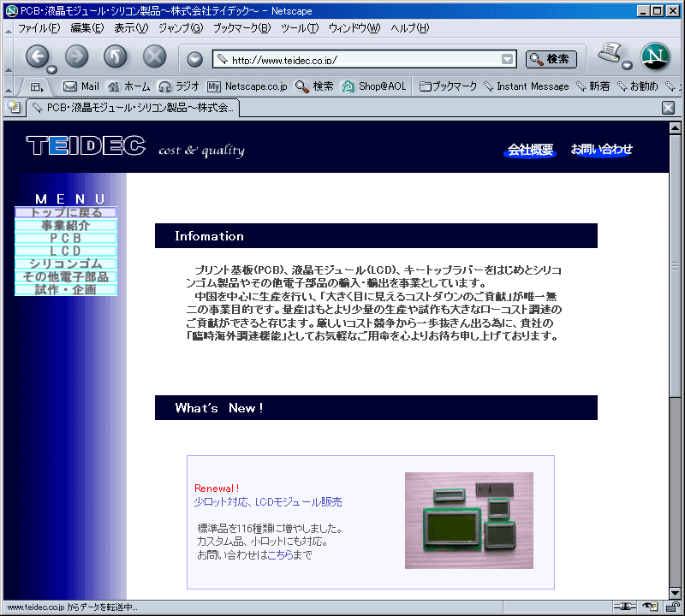
Task: Open the Back button history dropdown arrow
Action: [x=52, y=69]
